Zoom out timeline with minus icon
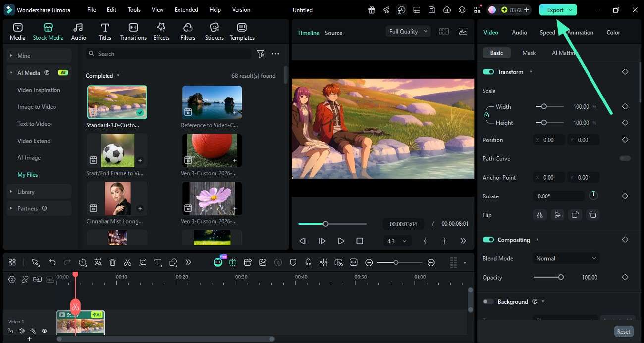Screen dimensions: 644x343 point(369,262)
